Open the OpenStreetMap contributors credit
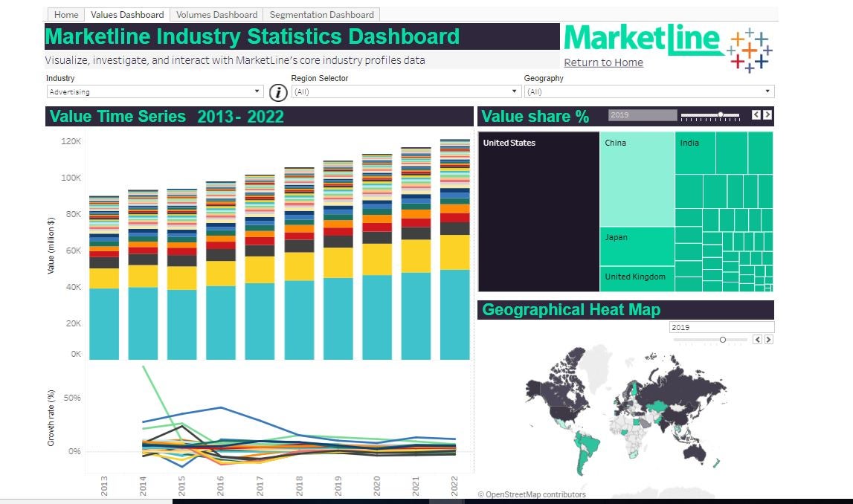The image size is (853, 504). tap(532, 494)
